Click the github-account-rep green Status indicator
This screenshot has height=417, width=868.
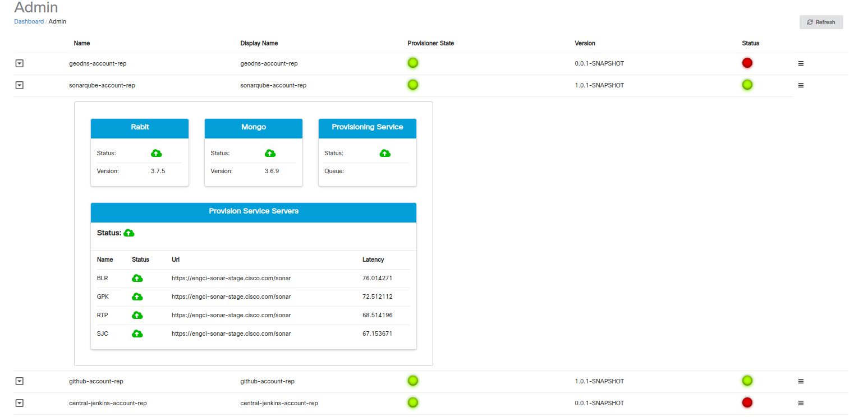[747, 381]
